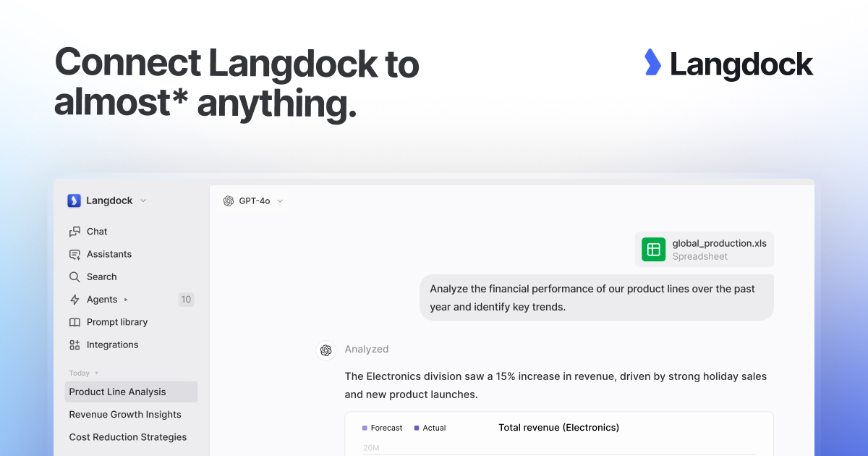Click the Analyzed status label

tap(367, 349)
